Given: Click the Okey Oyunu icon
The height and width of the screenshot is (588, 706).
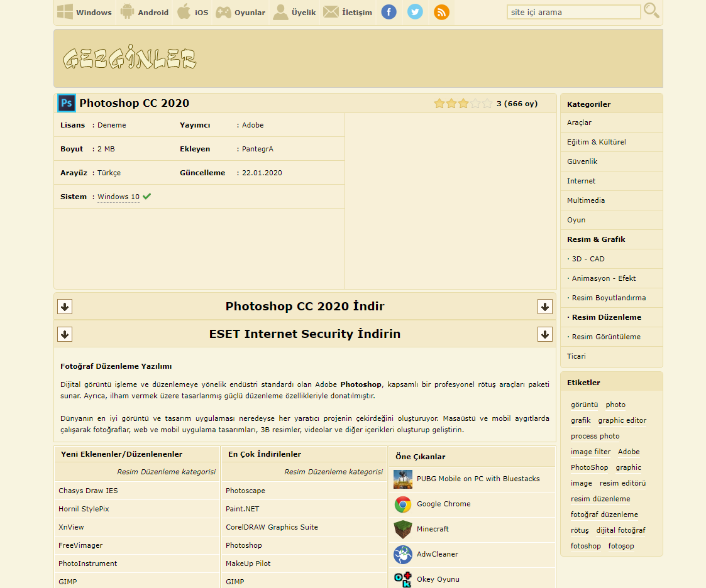Looking at the screenshot, I should coord(403,579).
